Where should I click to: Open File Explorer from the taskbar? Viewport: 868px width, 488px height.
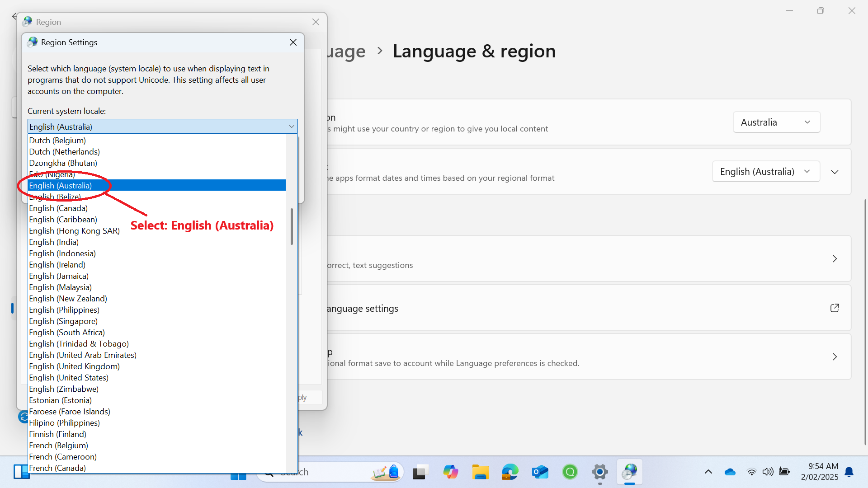pos(480,472)
